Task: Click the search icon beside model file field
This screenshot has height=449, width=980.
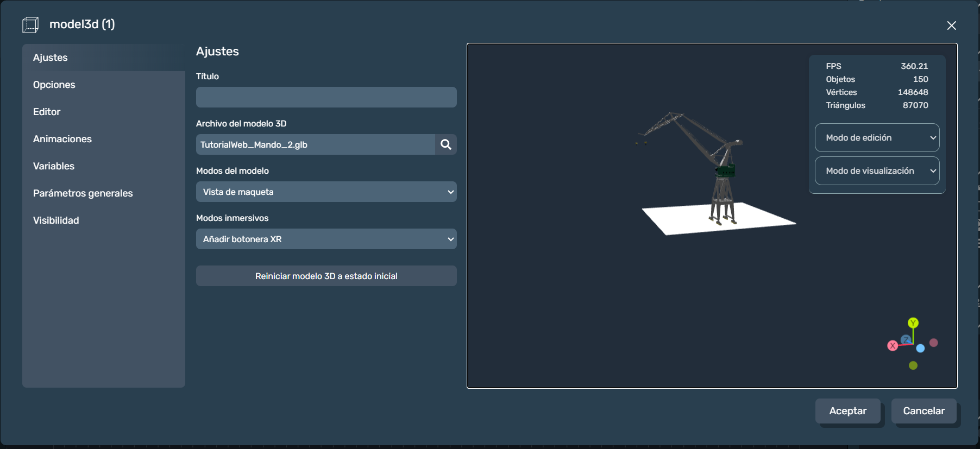Action: click(x=445, y=144)
